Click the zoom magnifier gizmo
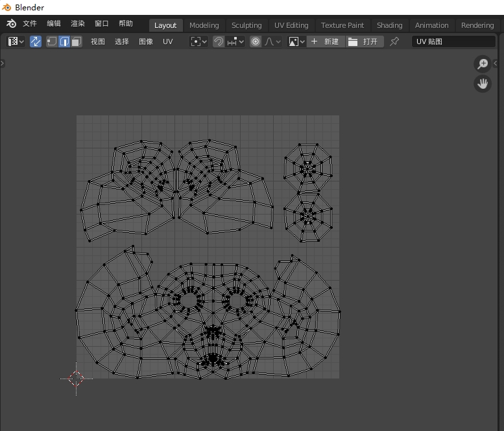This screenshot has height=431, width=504. pos(483,64)
